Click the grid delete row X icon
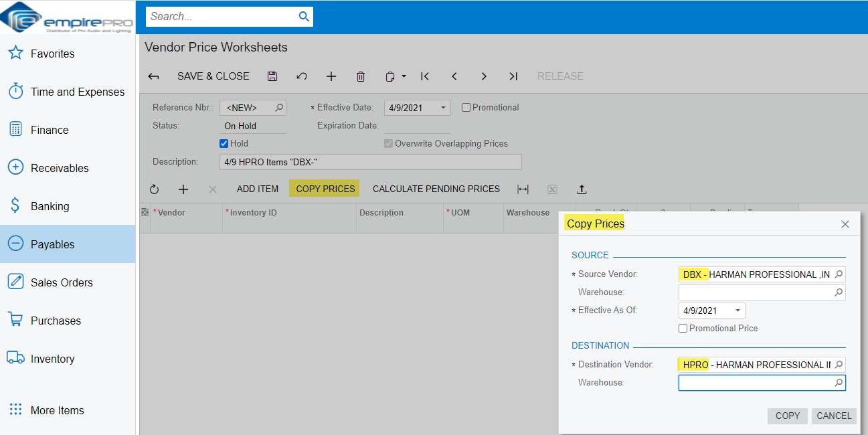868x435 pixels. [213, 189]
